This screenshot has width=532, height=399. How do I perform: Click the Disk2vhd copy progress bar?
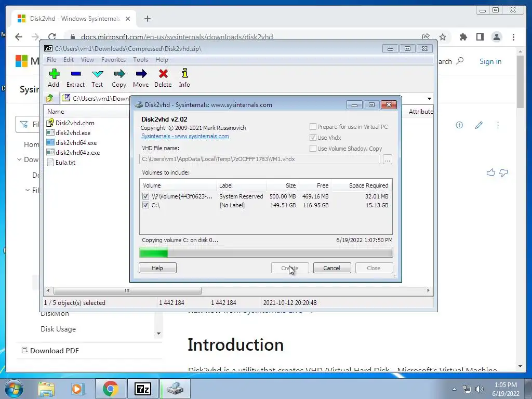pos(266,252)
